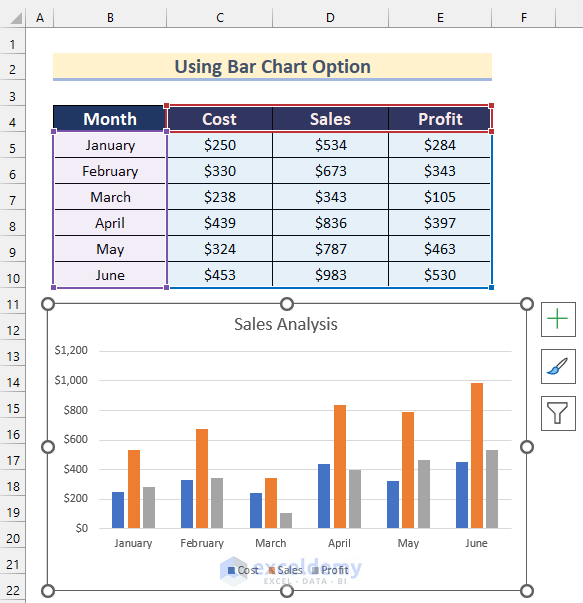Click the Profit header cell
Image resolution: width=583 pixels, height=603 pixels.
pyautogui.click(x=440, y=119)
